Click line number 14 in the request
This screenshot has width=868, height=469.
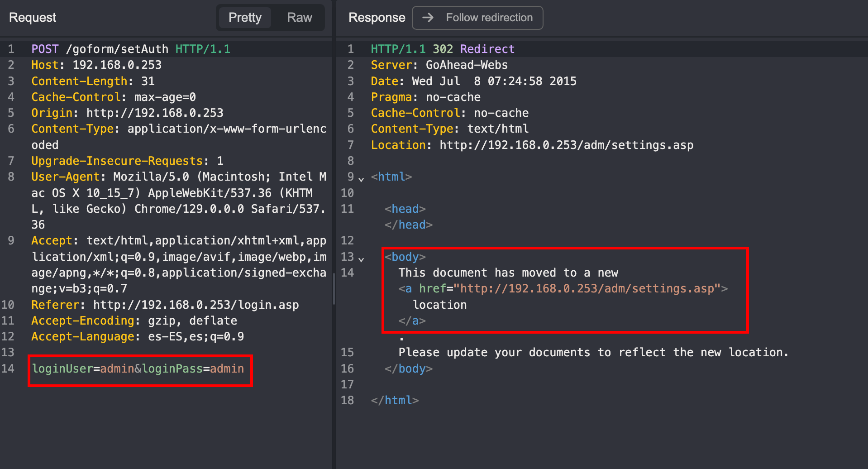8,368
